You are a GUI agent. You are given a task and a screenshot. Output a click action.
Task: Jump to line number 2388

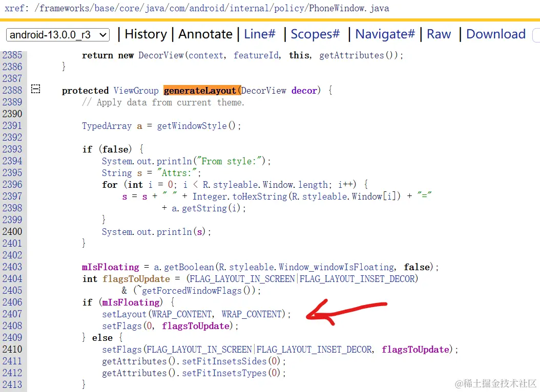12,90
